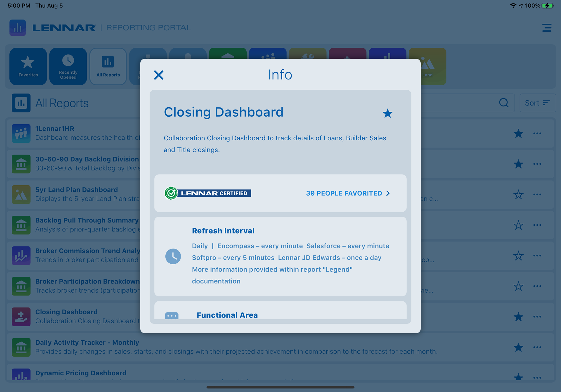Open more options for 30-60-90 Day Backlog

click(537, 164)
